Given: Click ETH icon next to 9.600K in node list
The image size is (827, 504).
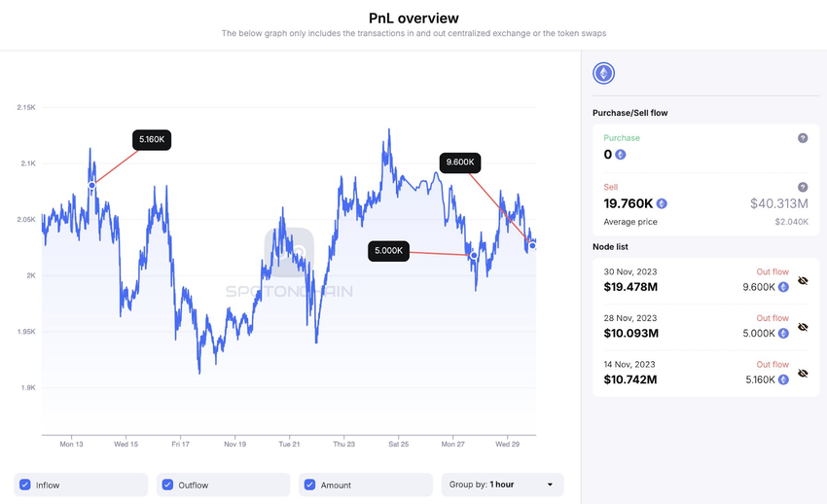Looking at the screenshot, I should point(784,287).
